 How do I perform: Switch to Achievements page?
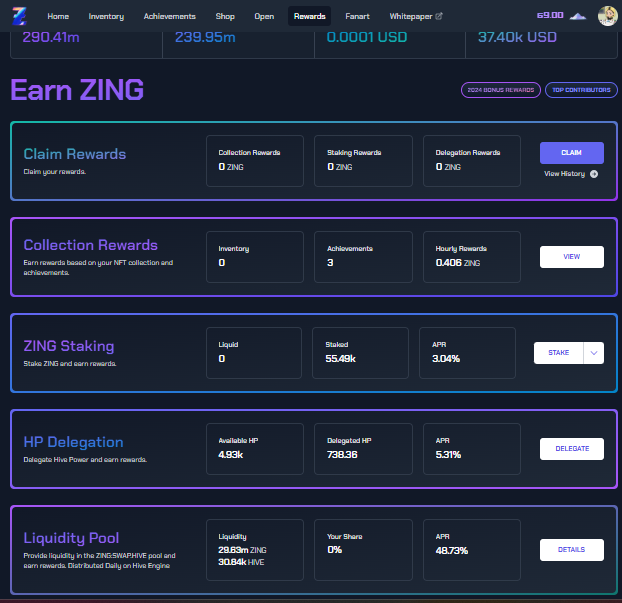pos(169,16)
